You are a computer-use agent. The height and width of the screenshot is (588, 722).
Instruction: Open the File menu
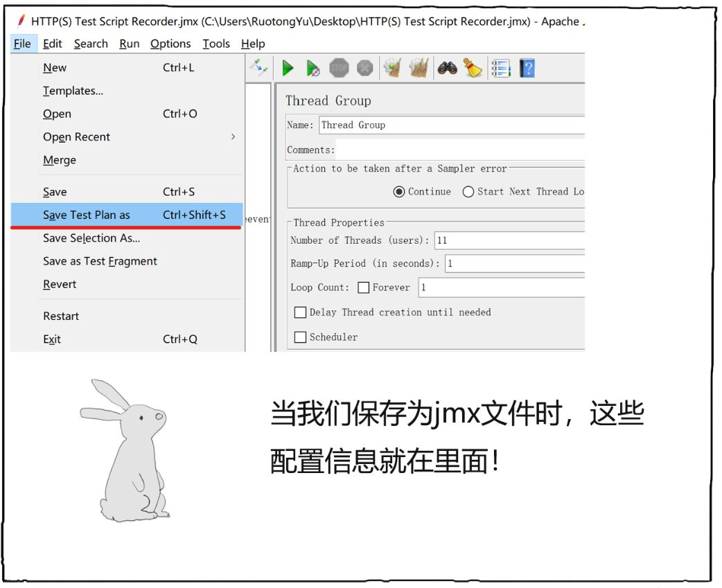[x=23, y=44]
